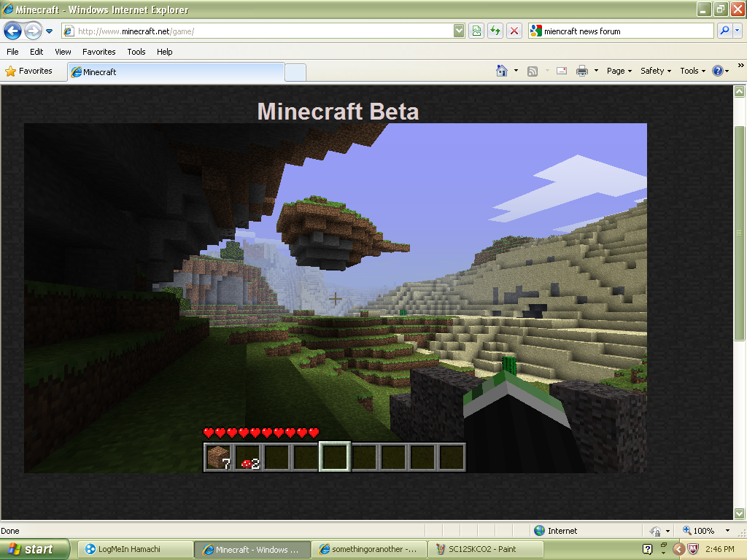
Task: Click the Protected Mode status icon
Action: coord(656,531)
